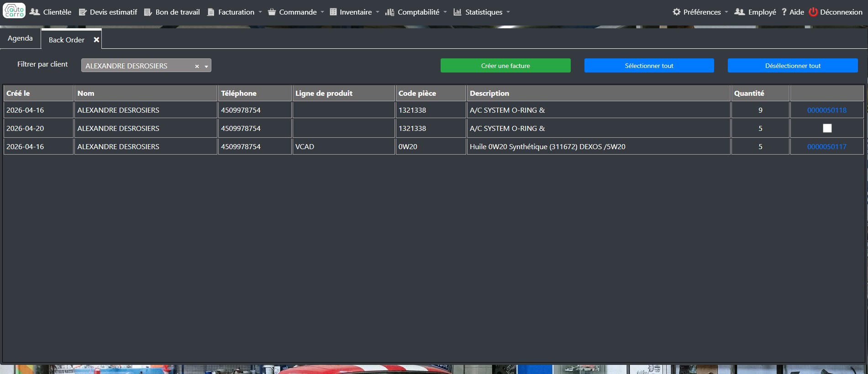This screenshot has height=374, width=868.
Task: Close the Back Order tab
Action: pos(96,40)
